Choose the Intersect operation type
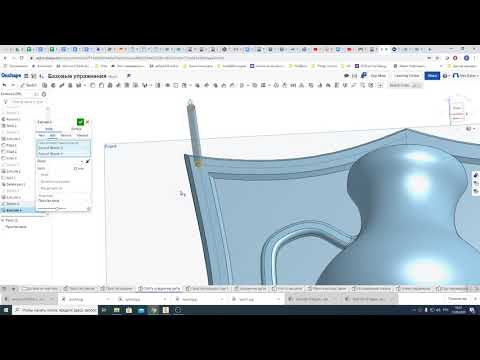This screenshot has height=360, width=480. 82,135
